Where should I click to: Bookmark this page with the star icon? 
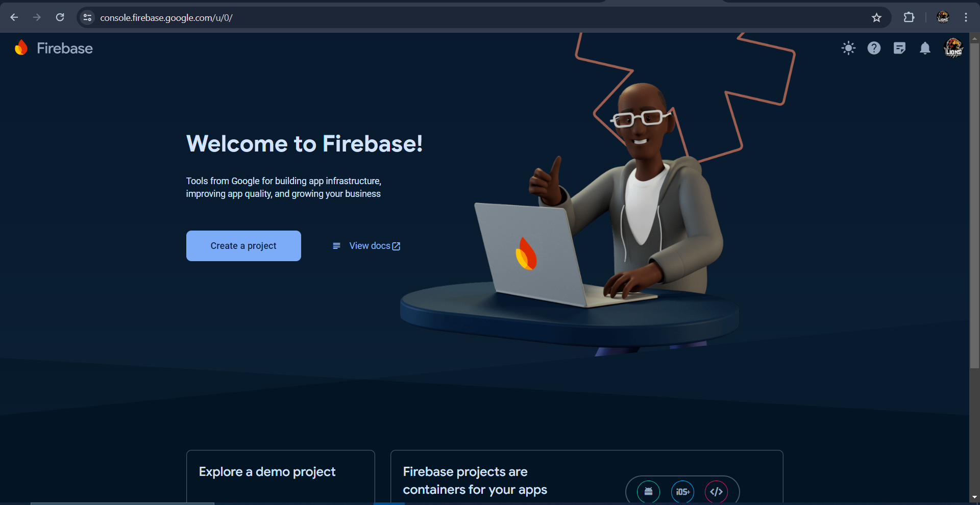(876, 18)
